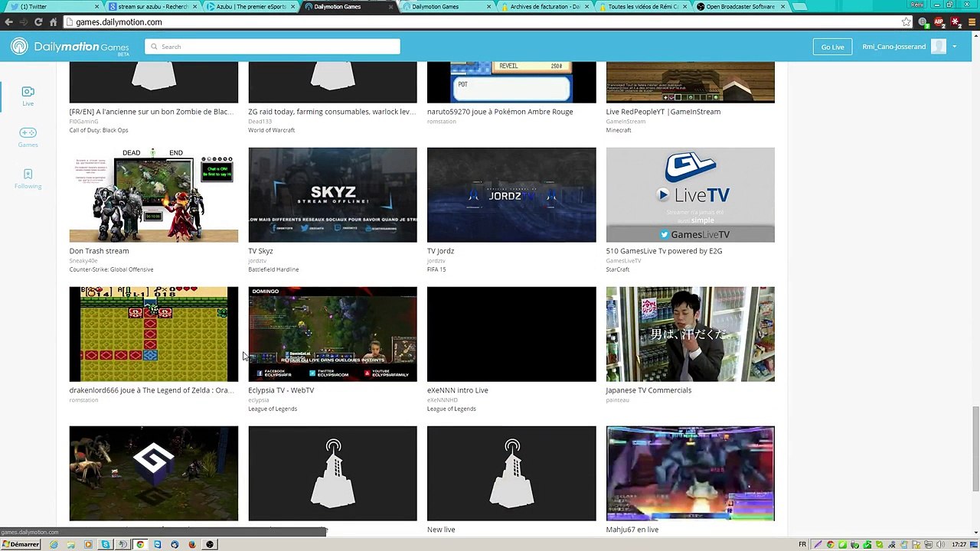Click 'TV Skyz' title link

[260, 251]
